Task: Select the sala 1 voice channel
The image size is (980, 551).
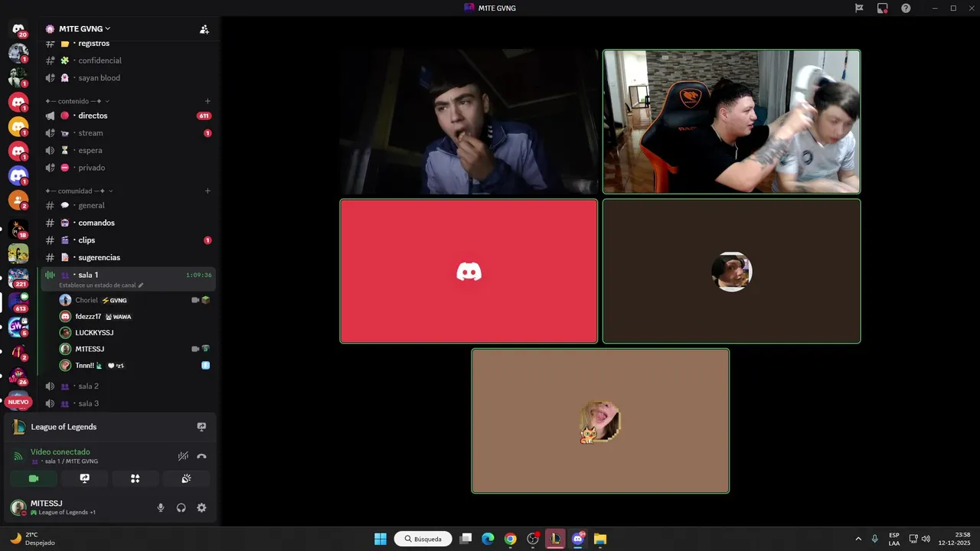Action: click(x=128, y=279)
